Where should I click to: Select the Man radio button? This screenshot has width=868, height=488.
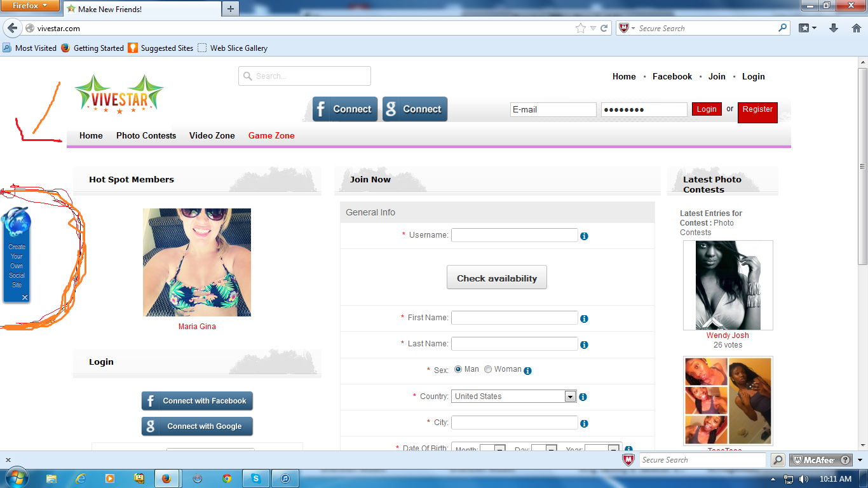(458, 369)
